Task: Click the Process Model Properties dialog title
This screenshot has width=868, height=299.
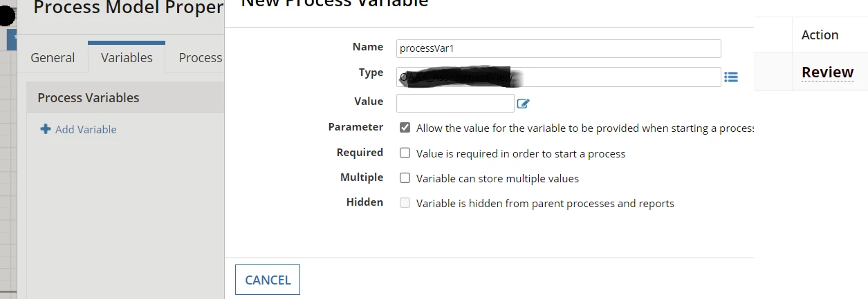Action: (129, 8)
